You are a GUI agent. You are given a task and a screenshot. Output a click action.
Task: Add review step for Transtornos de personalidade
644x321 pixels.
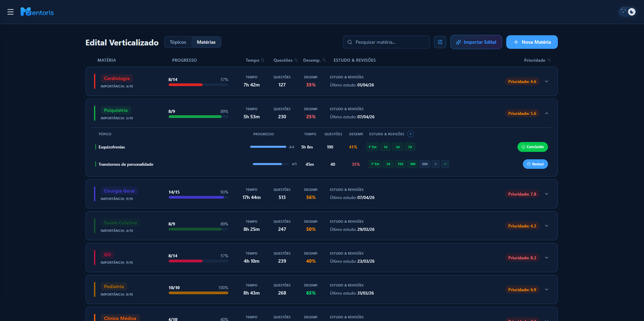436,164
